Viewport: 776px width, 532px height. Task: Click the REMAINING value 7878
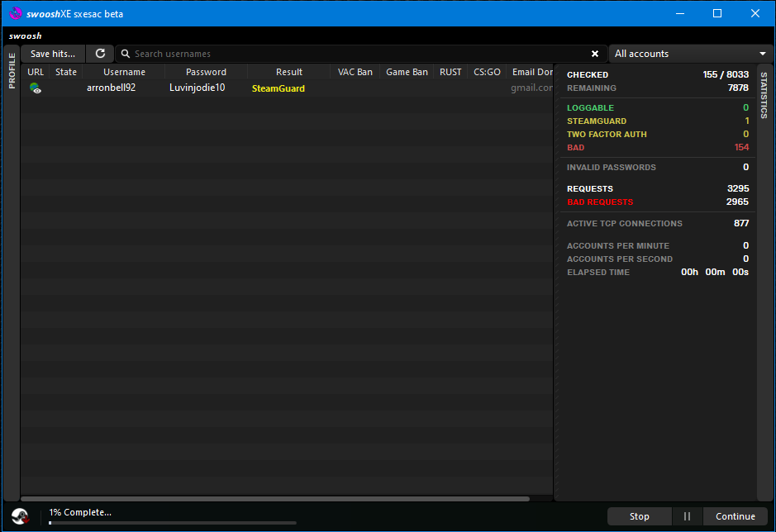click(x=738, y=88)
